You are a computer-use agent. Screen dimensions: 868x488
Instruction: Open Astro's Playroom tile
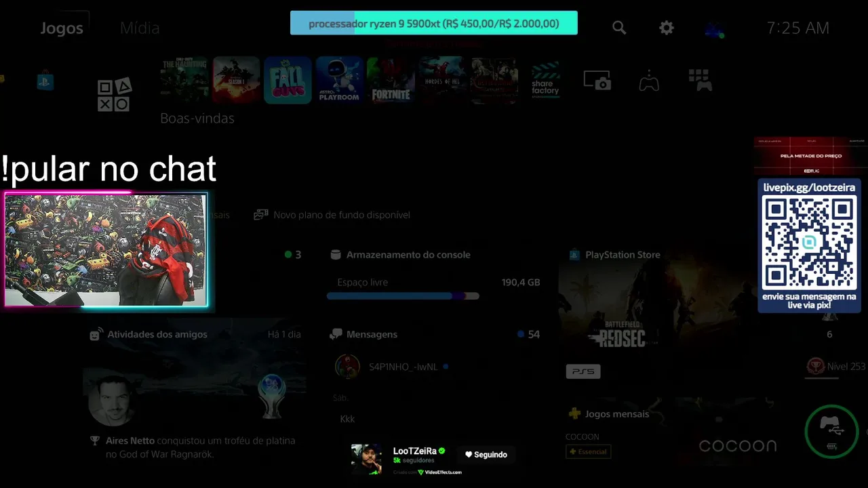pos(339,80)
